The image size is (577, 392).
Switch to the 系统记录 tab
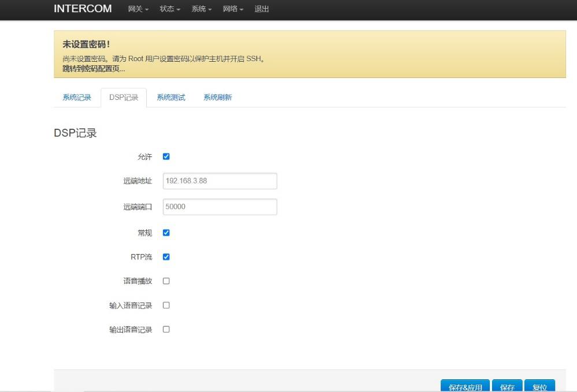77,98
